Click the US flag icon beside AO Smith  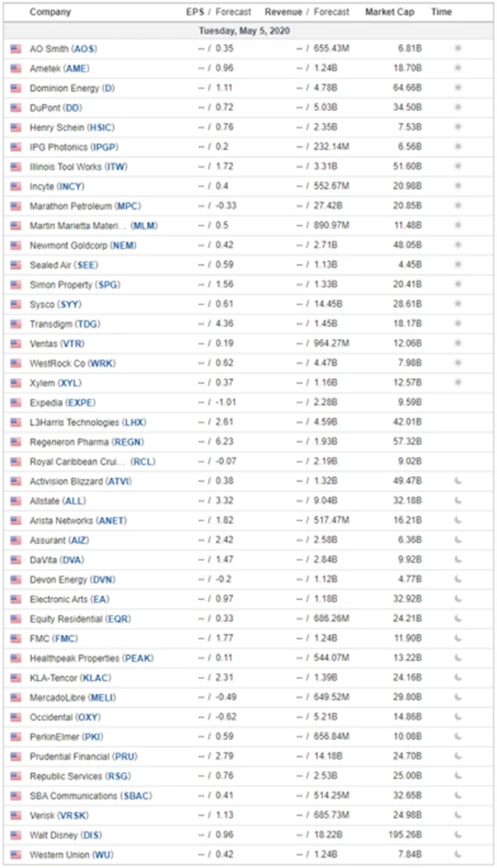click(16, 49)
